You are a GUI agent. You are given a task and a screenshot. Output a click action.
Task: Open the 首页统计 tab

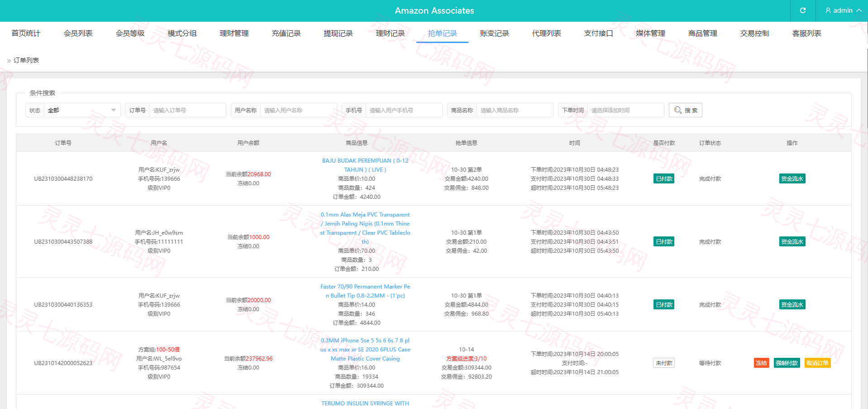26,33
